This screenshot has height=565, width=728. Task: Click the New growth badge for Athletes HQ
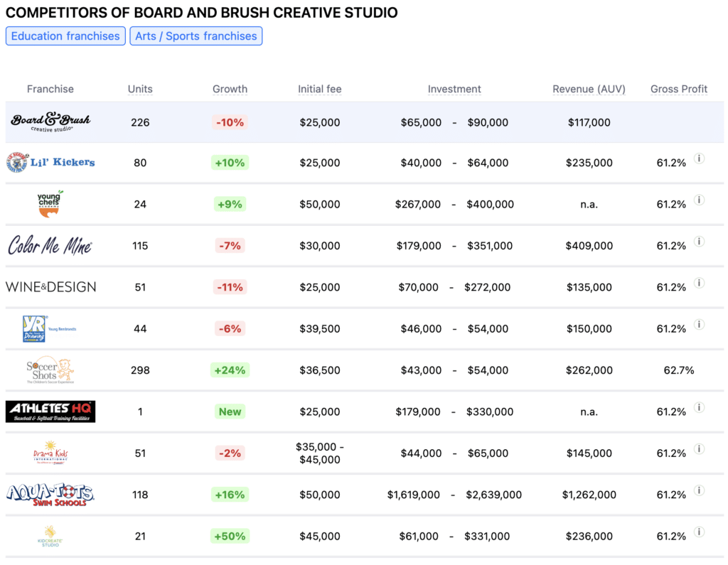230,411
